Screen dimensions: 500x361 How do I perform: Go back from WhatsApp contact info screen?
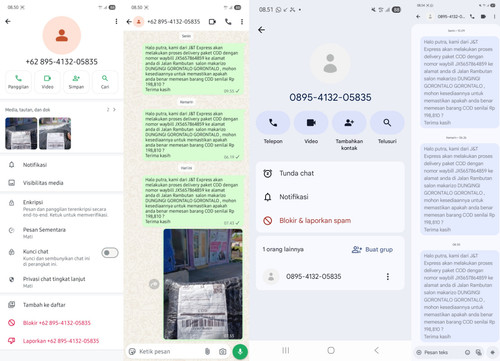[x=8, y=21]
